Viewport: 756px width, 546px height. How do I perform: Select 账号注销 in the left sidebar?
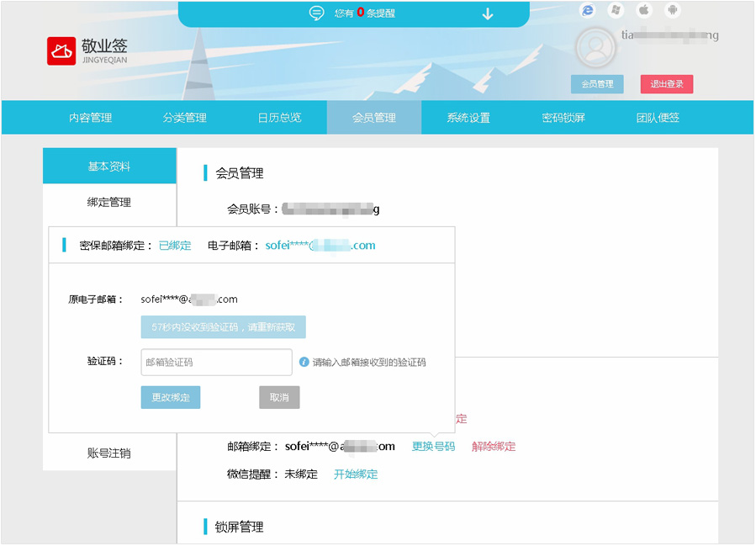tap(109, 453)
